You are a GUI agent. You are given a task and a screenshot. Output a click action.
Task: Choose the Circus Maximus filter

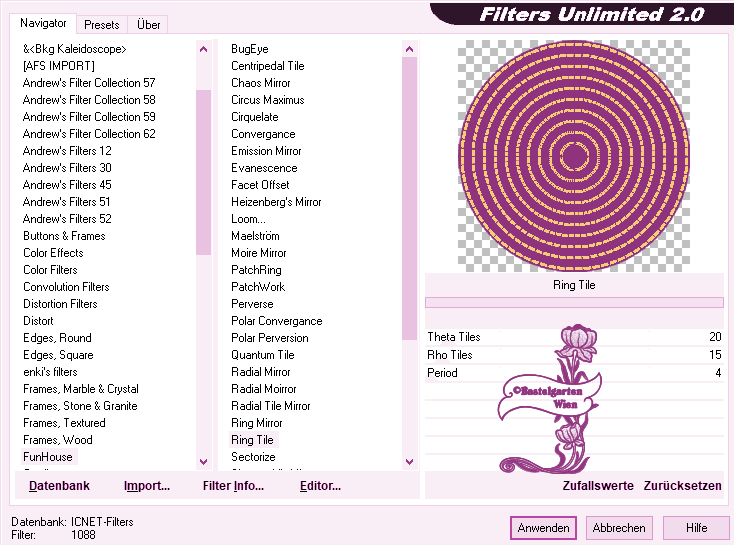coord(268,100)
